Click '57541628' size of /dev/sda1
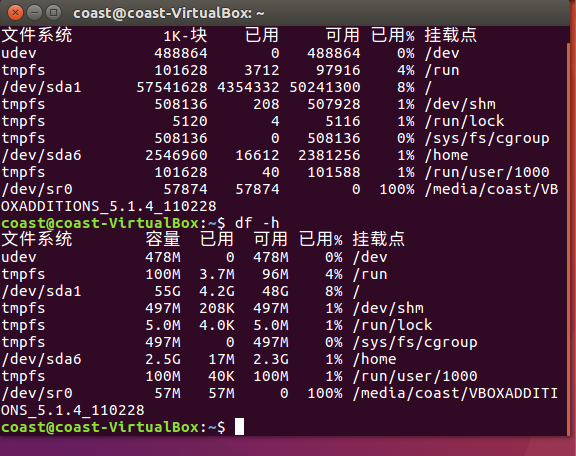The height and width of the screenshot is (456, 576). (x=172, y=87)
